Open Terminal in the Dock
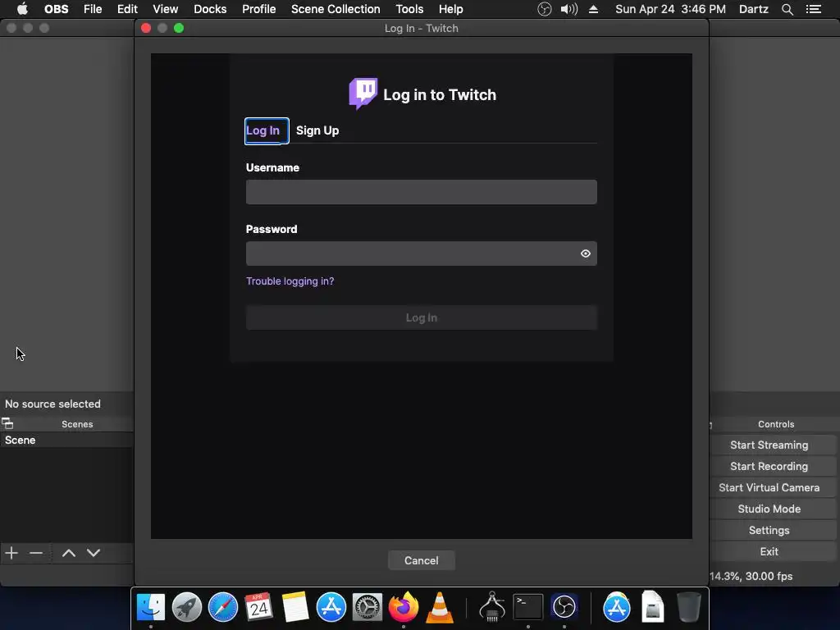840x630 pixels. [x=528, y=607]
